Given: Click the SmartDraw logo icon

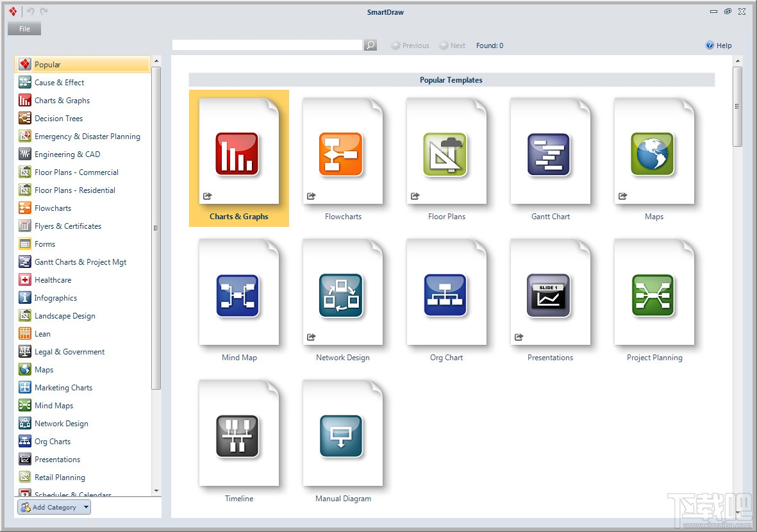Looking at the screenshot, I should pos(13,11).
